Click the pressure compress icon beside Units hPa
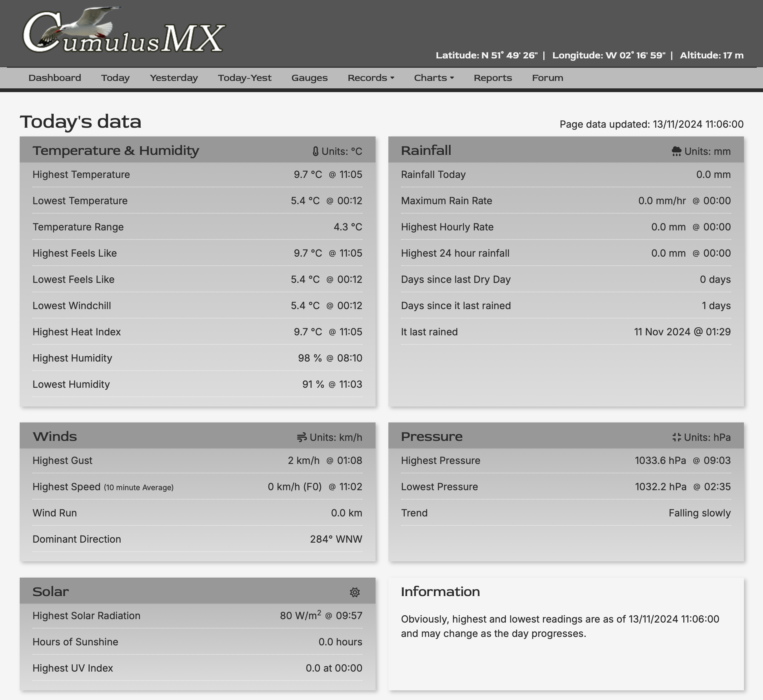The height and width of the screenshot is (700, 763). click(x=676, y=437)
